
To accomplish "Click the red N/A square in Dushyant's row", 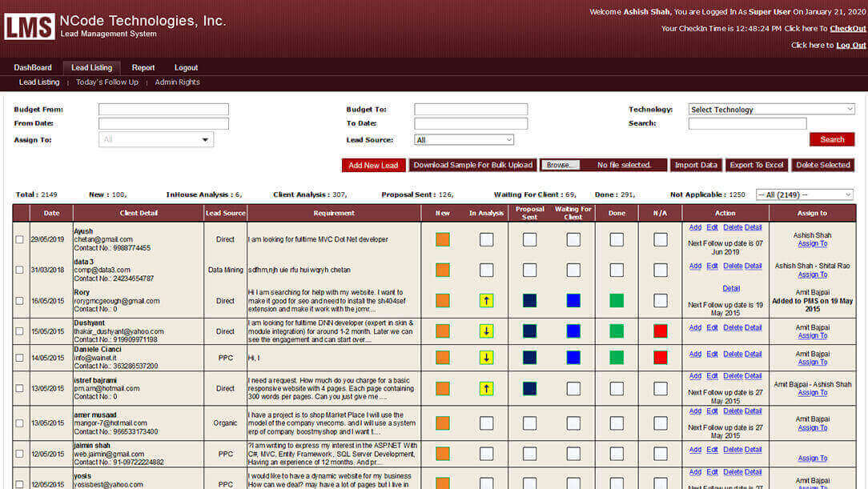I will [660, 331].
